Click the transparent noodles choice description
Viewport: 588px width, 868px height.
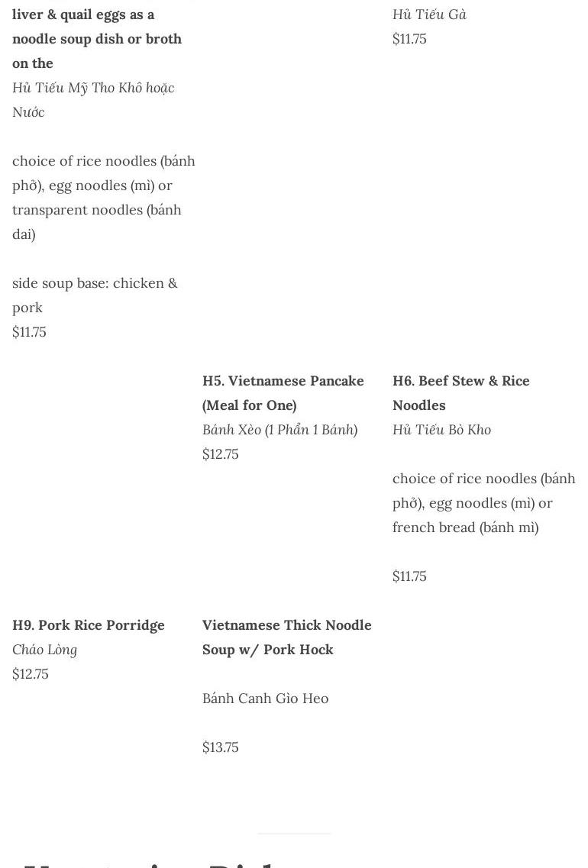pos(103,198)
